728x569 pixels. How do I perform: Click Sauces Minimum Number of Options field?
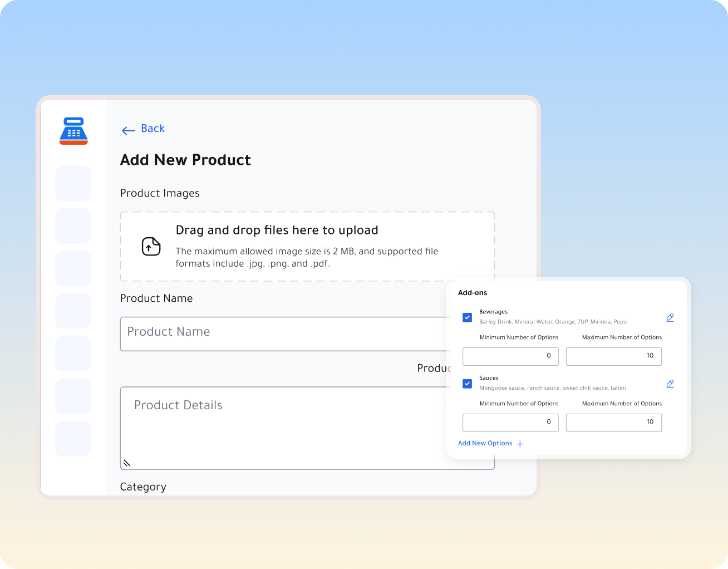click(510, 423)
